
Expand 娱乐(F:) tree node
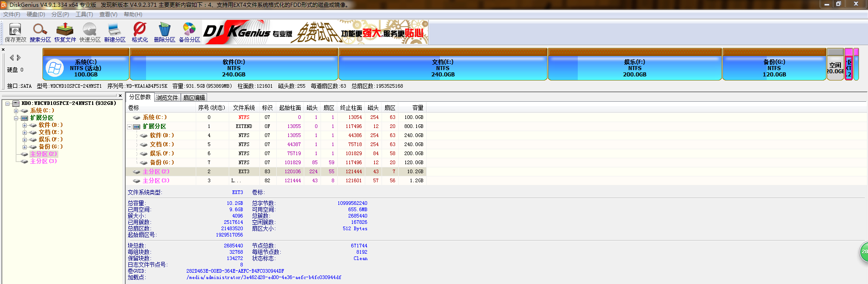(x=25, y=140)
